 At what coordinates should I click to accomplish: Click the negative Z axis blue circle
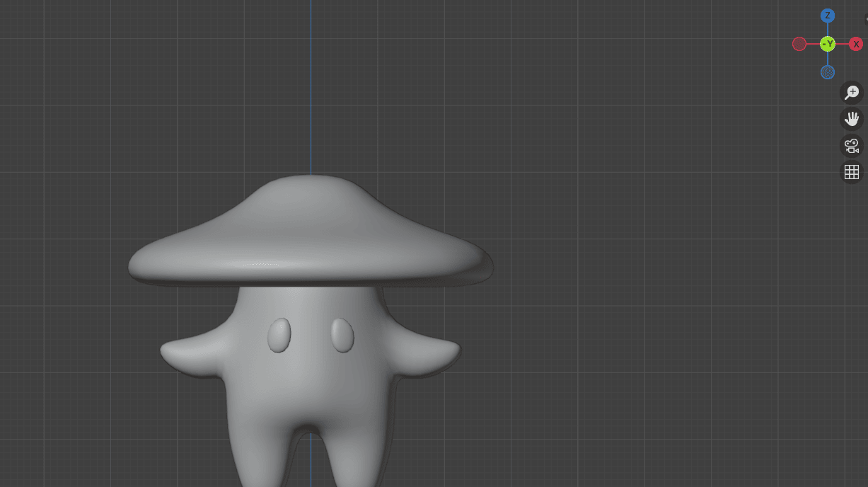(827, 72)
